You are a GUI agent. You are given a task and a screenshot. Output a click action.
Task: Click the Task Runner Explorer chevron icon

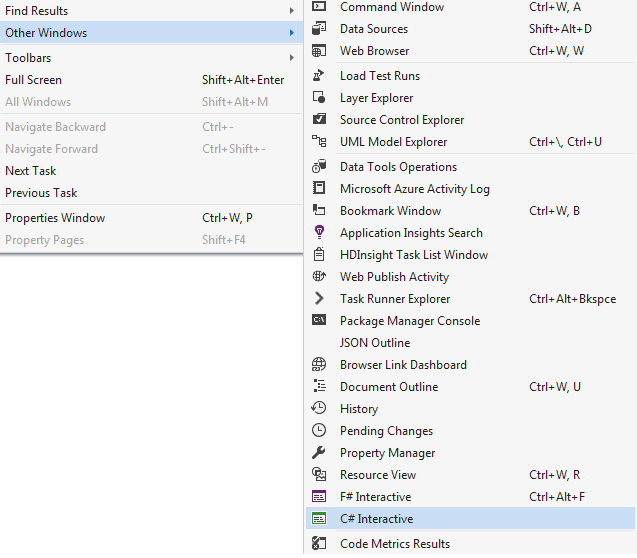(319, 298)
